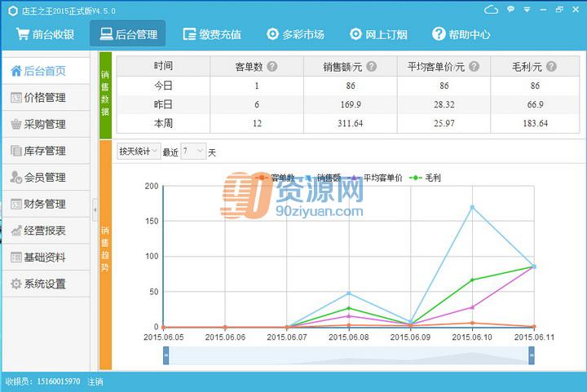Click the gear icon beside 系统设置
The height and width of the screenshot is (392, 587).
pos(16,284)
